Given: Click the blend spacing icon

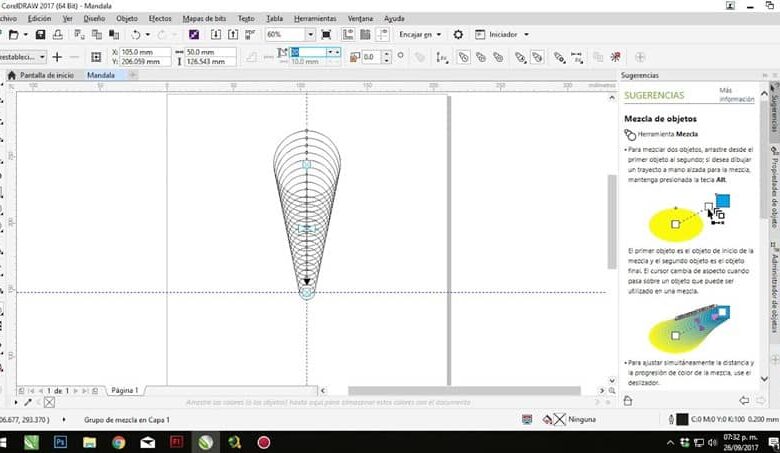Looking at the screenshot, I should tap(269, 57).
